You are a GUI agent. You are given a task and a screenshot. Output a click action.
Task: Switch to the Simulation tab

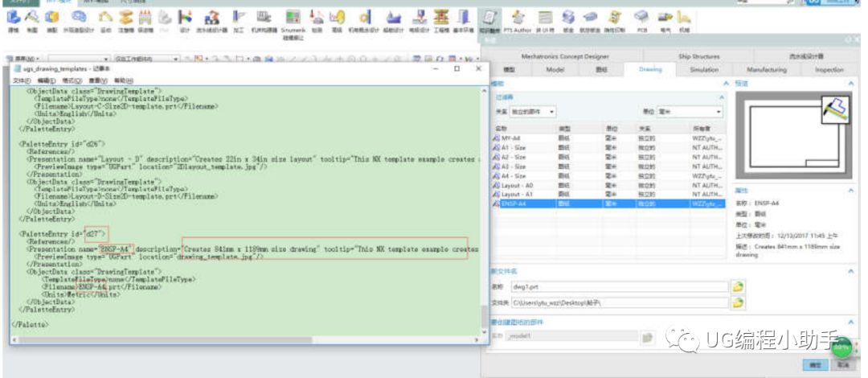tap(704, 70)
